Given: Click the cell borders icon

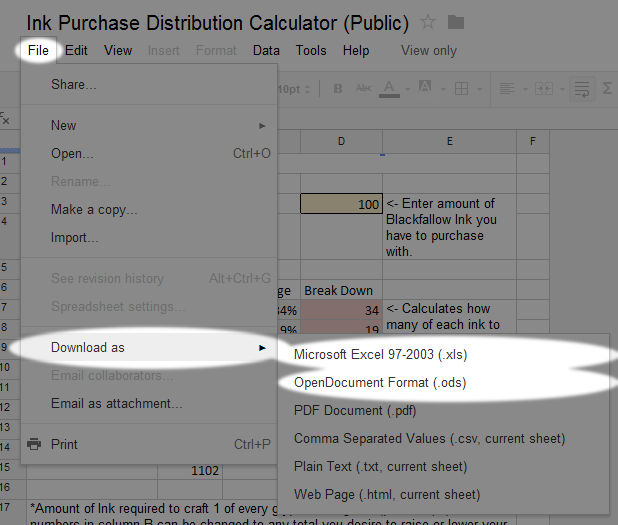Looking at the screenshot, I should [x=461, y=89].
